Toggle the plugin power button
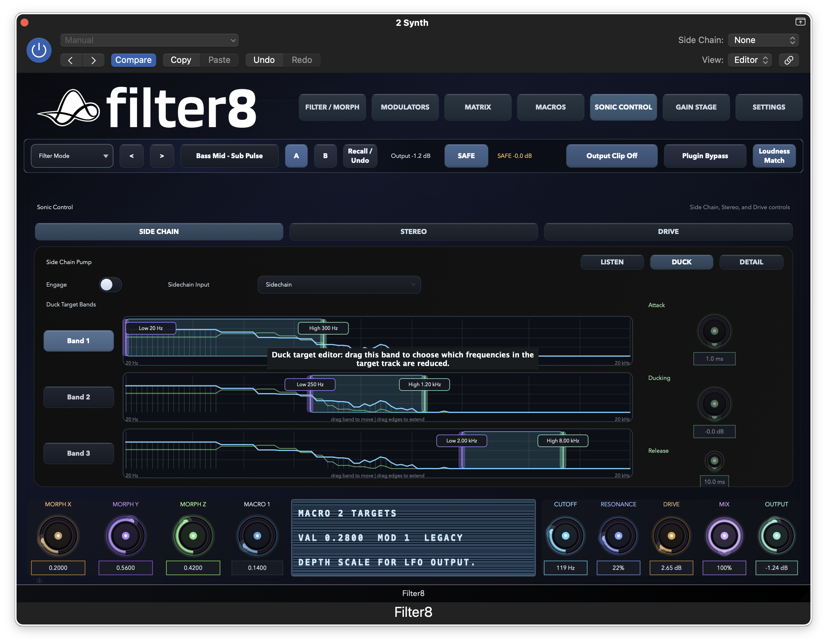This screenshot has height=644, width=827. [x=39, y=50]
